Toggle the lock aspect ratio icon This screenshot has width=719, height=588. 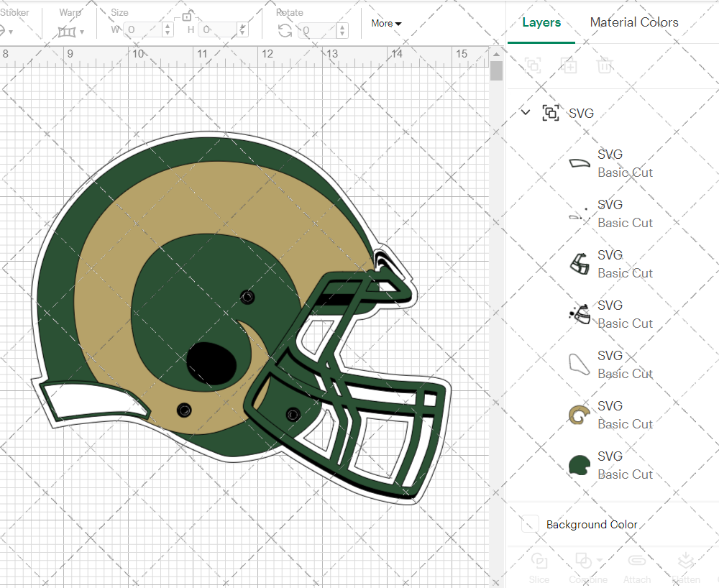(x=187, y=17)
